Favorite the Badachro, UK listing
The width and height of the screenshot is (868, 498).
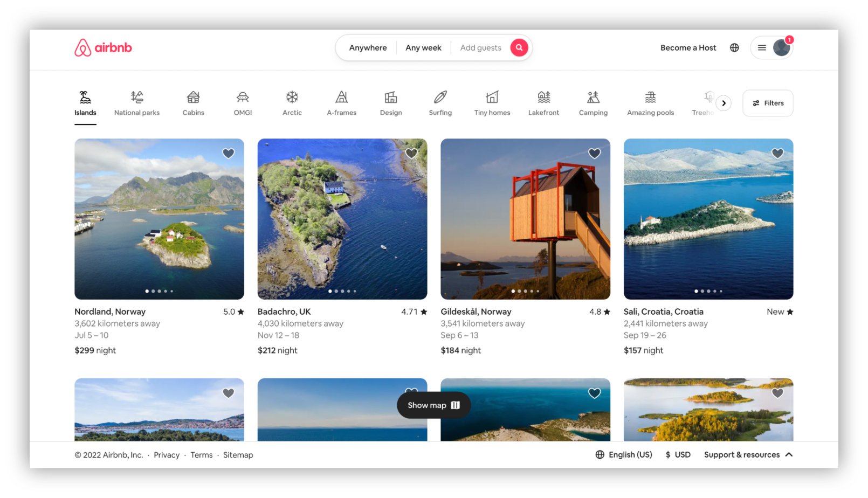411,154
